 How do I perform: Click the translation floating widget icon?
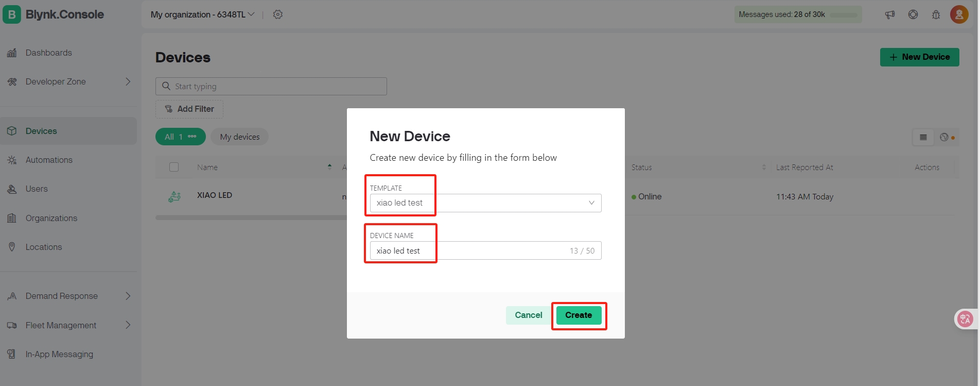[965, 319]
